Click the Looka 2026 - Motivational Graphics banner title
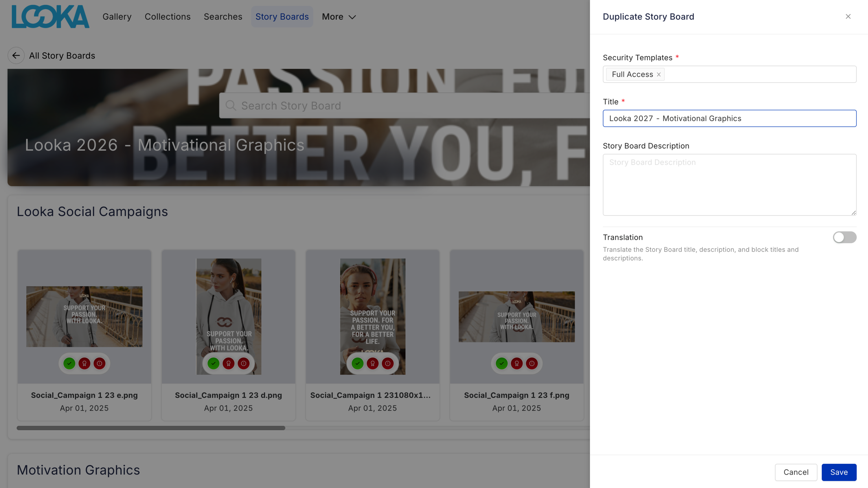868x488 pixels. (x=164, y=145)
